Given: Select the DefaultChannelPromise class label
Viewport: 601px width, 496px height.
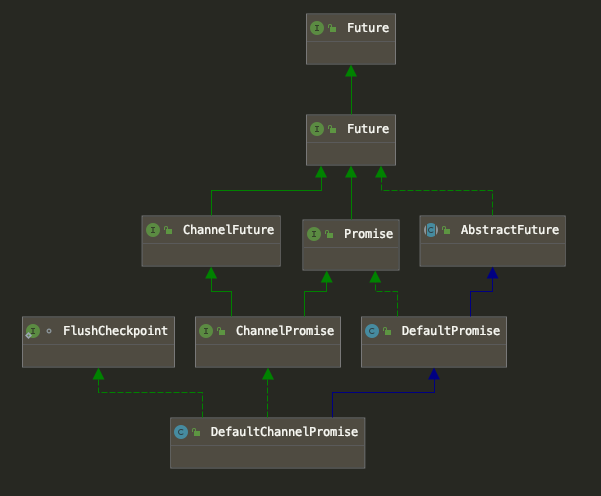Looking at the screenshot, I should tap(284, 432).
